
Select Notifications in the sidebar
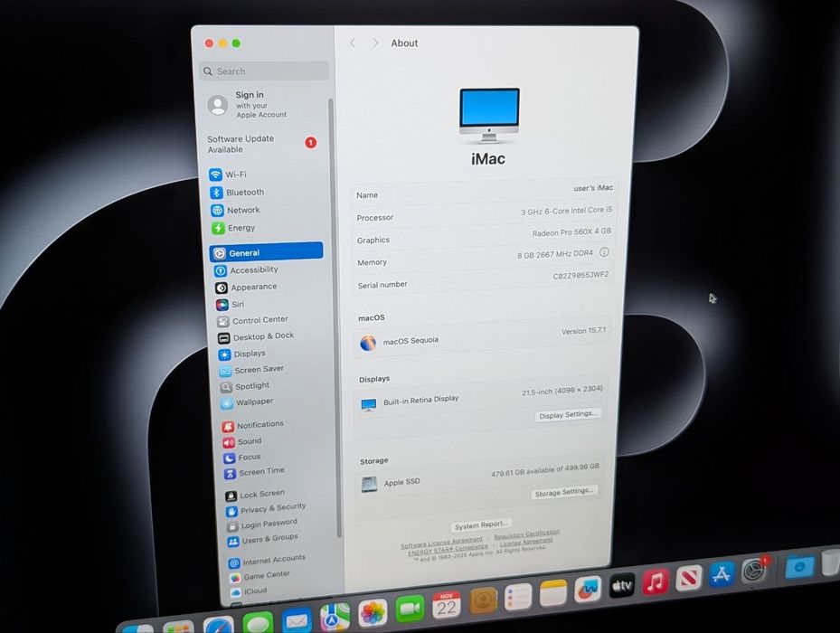click(x=253, y=425)
